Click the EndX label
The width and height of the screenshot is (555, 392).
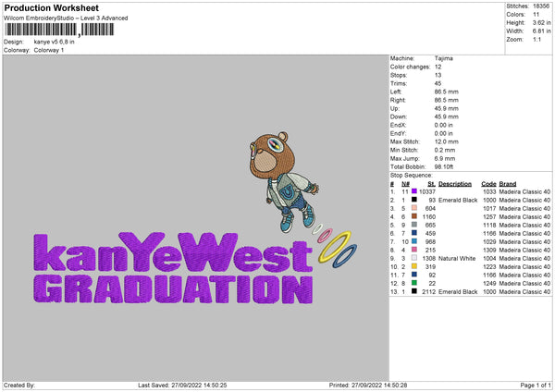(398, 125)
